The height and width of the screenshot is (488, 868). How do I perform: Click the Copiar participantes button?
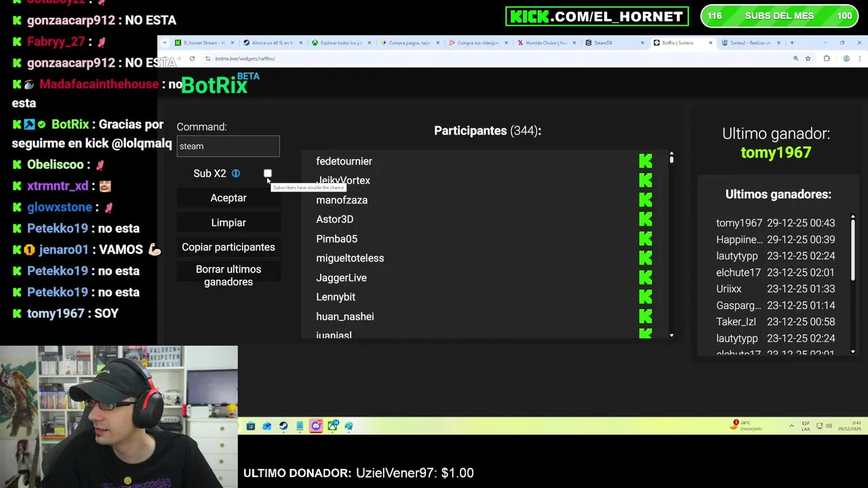229,247
